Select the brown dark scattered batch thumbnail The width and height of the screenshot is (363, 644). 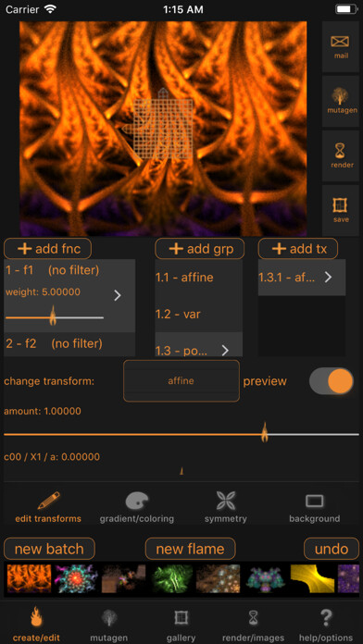click(x=124, y=578)
